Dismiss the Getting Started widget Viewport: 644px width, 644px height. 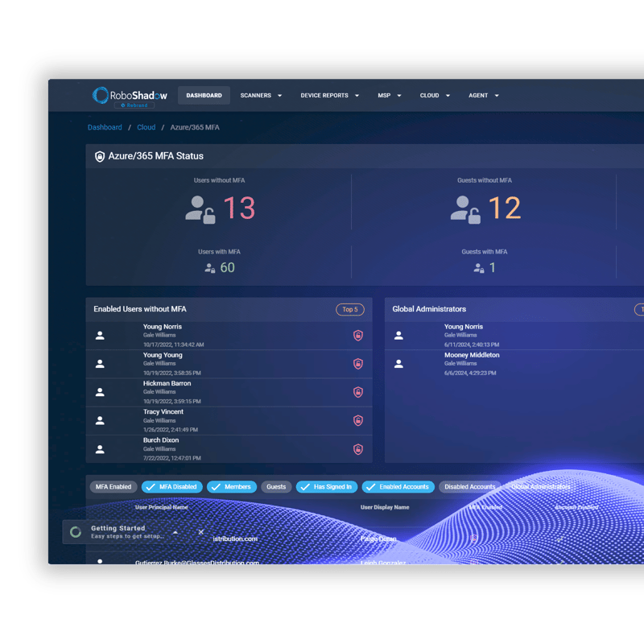pos(201,532)
